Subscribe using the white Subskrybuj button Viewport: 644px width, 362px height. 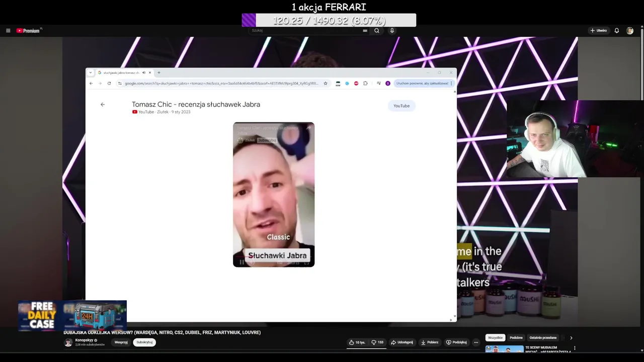coord(144,342)
